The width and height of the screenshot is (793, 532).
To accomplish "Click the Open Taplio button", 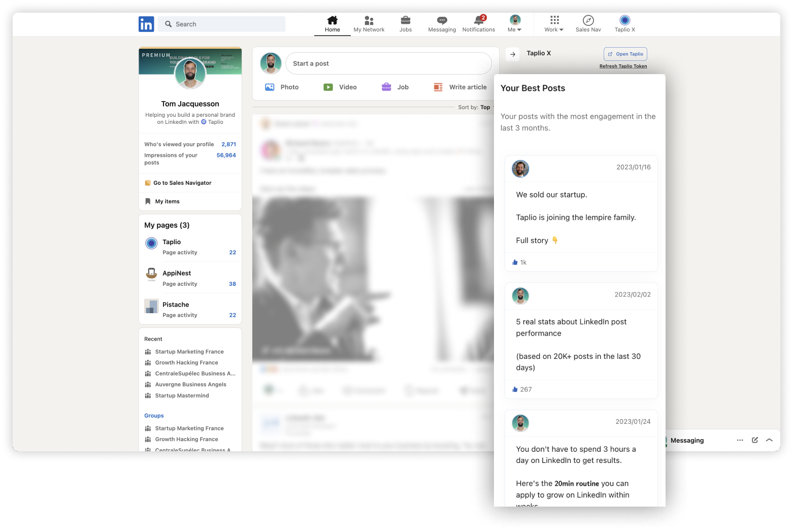I will point(625,54).
